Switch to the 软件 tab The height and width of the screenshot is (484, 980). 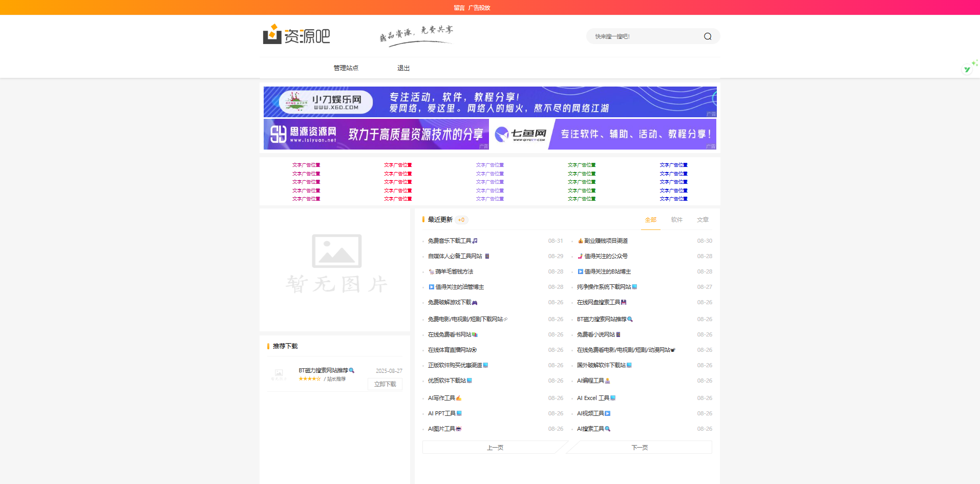pos(676,220)
